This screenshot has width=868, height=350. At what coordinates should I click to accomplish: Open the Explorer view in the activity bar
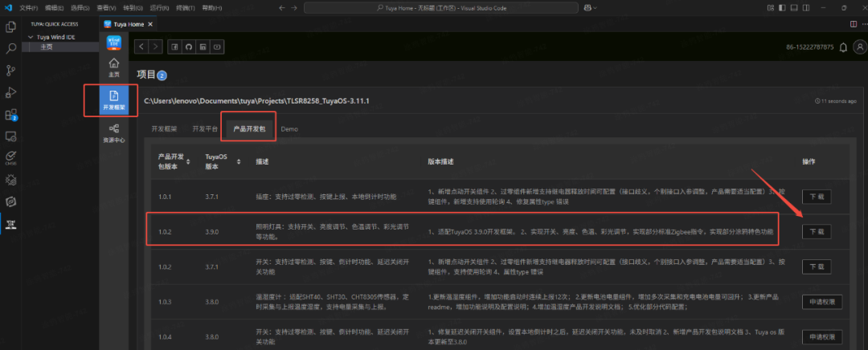click(x=10, y=27)
